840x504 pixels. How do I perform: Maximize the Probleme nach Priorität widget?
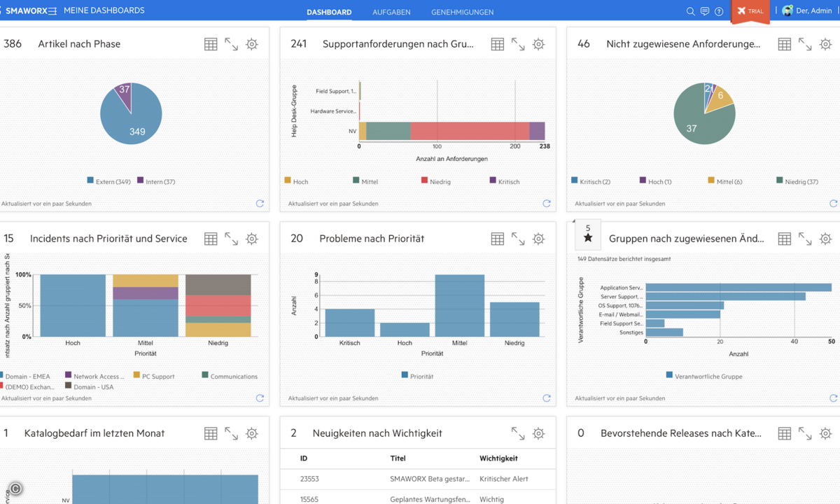[518, 239]
